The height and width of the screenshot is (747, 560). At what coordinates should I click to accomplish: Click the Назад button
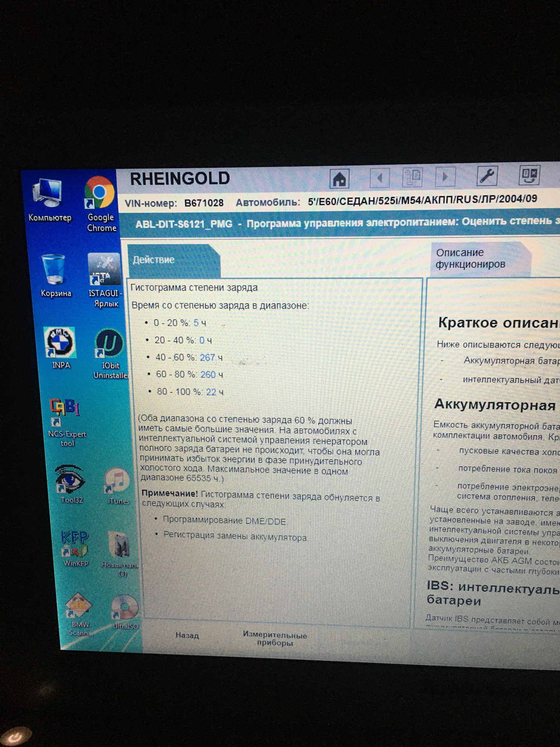[x=187, y=635]
